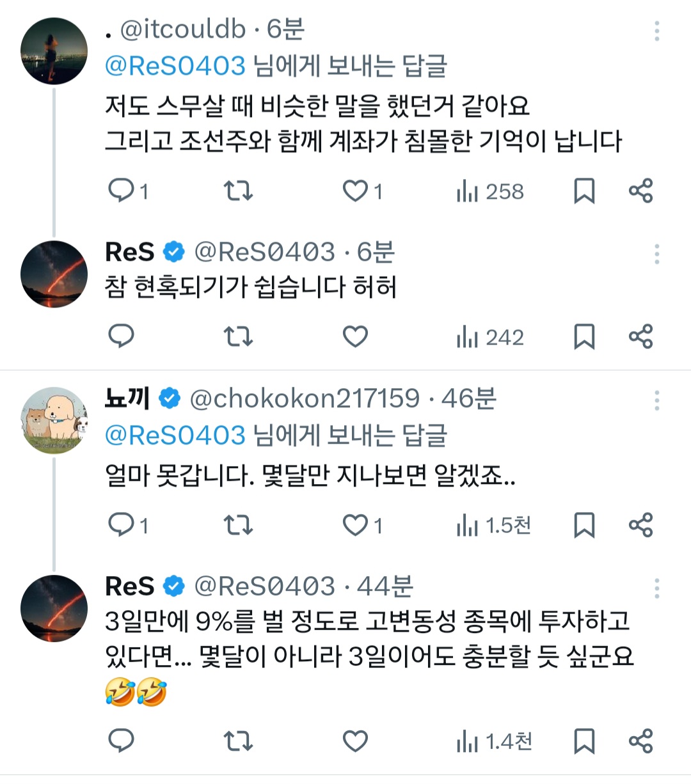
Task: Like ReS's '참 현혹되기가 쉽습니다' tweet
Action: tap(356, 336)
